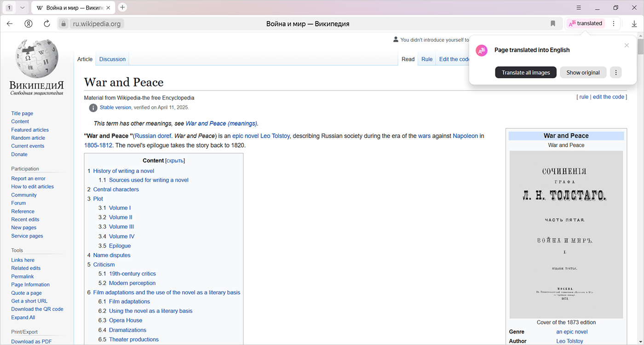Open the downloads arrow icon
Screen dimensions: 644x345
click(x=634, y=23)
